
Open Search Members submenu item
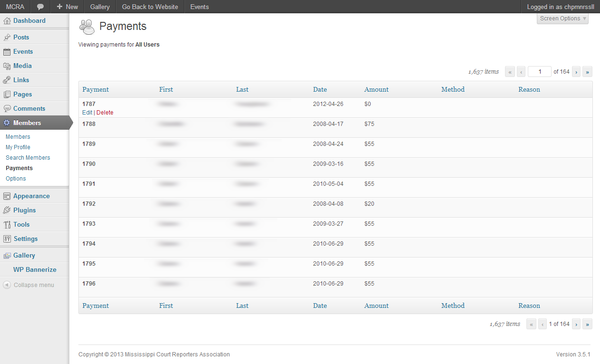click(28, 158)
